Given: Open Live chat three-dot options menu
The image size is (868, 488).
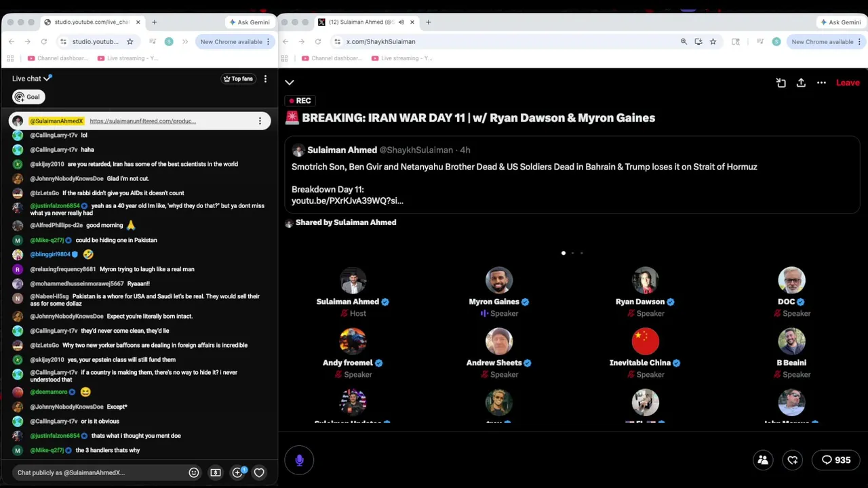Looking at the screenshot, I should 265,79.
